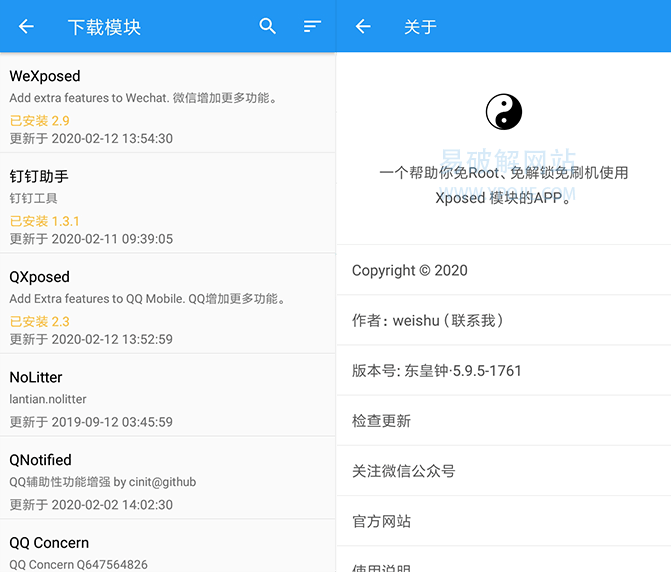Tap the back arrow in 下载模块 header
The image size is (671, 572).
click(26, 27)
